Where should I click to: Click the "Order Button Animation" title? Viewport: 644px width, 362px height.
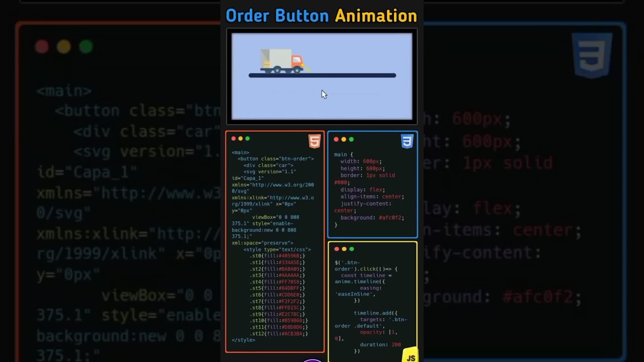coord(321,16)
